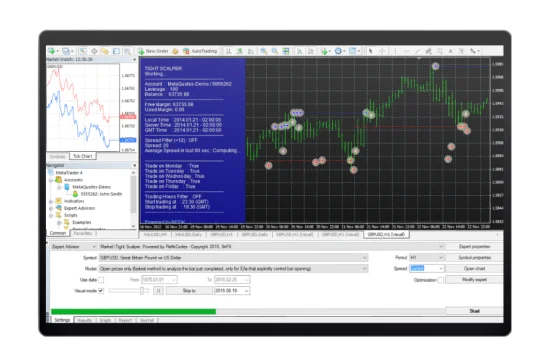Switch to the Tick Chart tab

tap(82, 156)
